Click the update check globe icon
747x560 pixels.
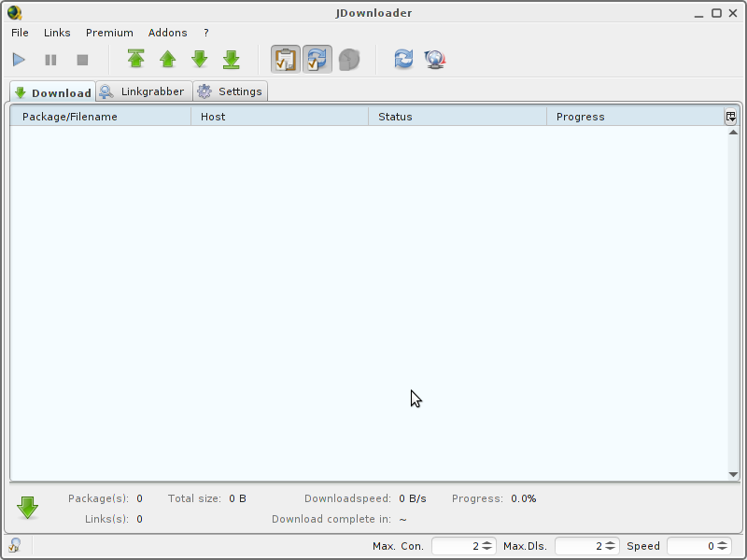(x=435, y=60)
